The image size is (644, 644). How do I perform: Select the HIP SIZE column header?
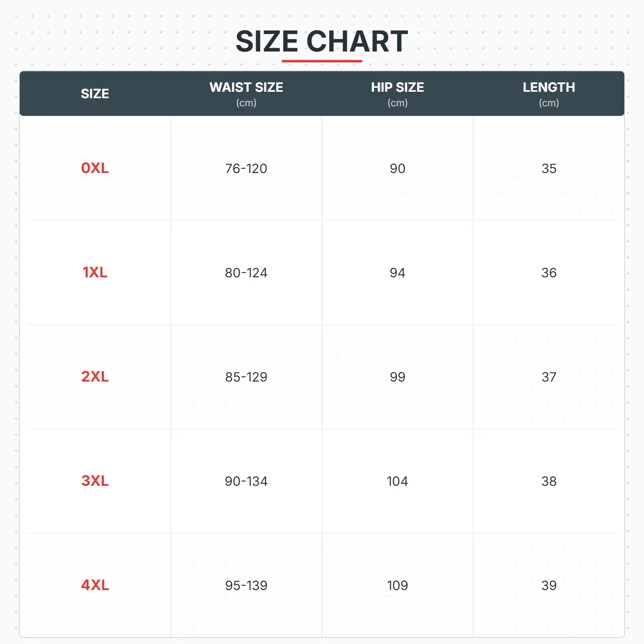click(x=397, y=88)
